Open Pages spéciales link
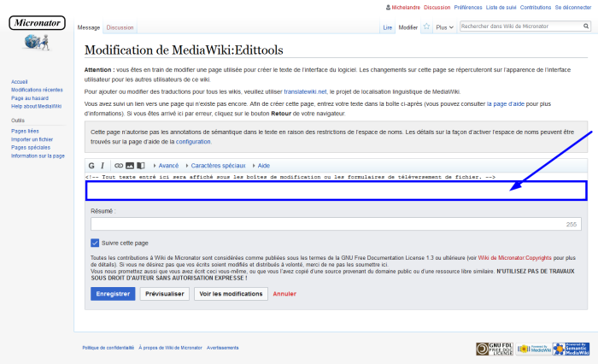 point(31,147)
